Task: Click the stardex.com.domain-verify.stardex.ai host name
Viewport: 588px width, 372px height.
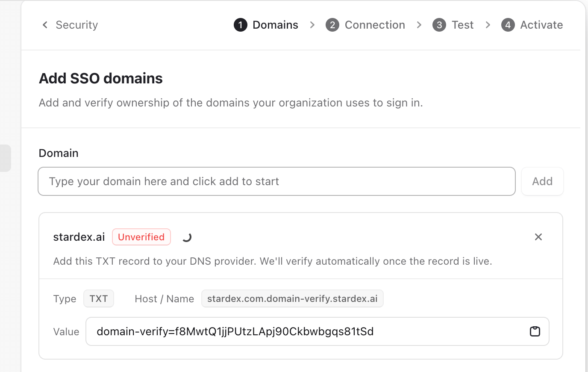Action: [292, 298]
